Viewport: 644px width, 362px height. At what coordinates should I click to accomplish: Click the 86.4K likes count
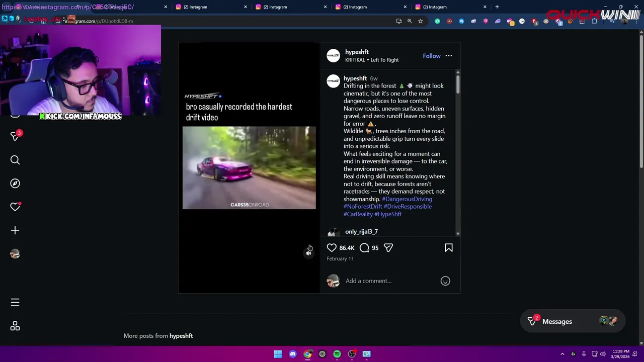click(x=347, y=248)
